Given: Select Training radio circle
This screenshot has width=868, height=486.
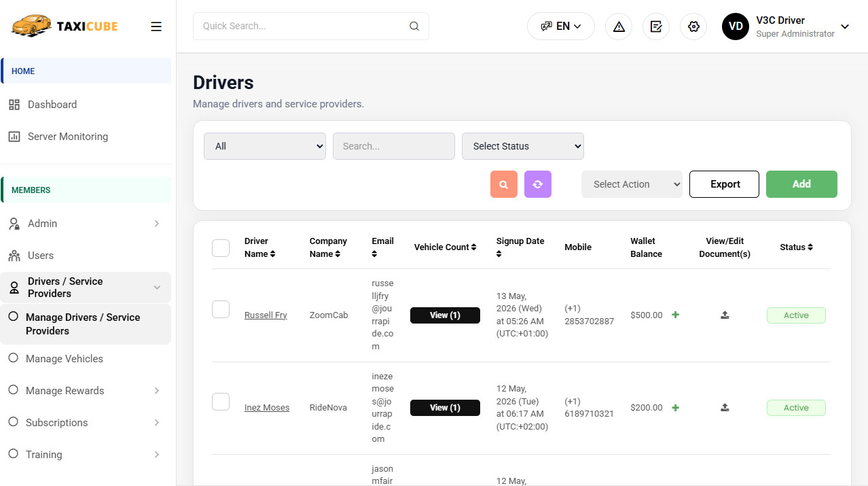Looking at the screenshot, I should click(x=13, y=454).
